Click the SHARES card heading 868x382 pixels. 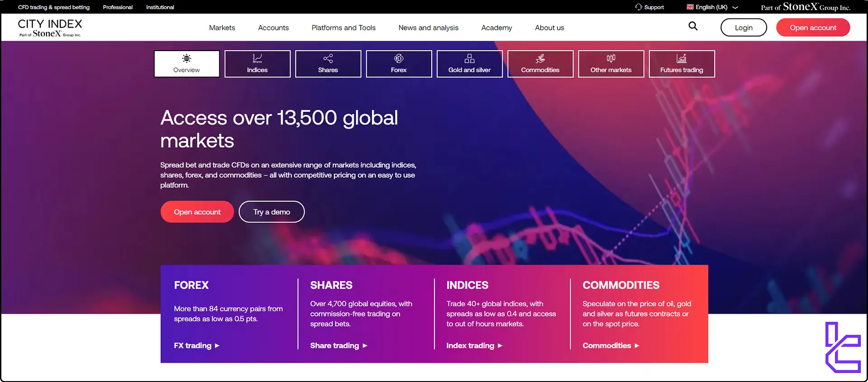(x=331, y=285)
